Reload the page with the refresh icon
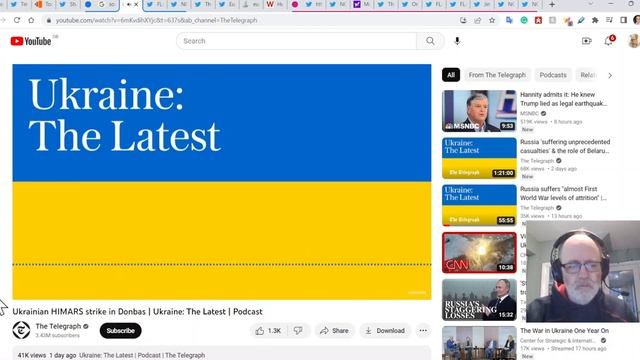The height and width of the screenshot is (360, 640). pos(17,20)
